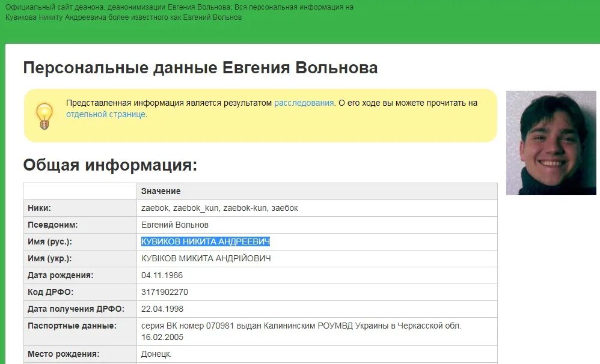Click the 'Имя (укр.):' label
Viewport: 600px width, 364px height.
point(50,258)
